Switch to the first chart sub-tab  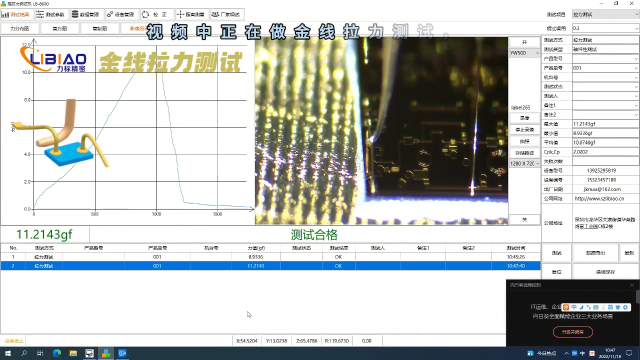20,29
